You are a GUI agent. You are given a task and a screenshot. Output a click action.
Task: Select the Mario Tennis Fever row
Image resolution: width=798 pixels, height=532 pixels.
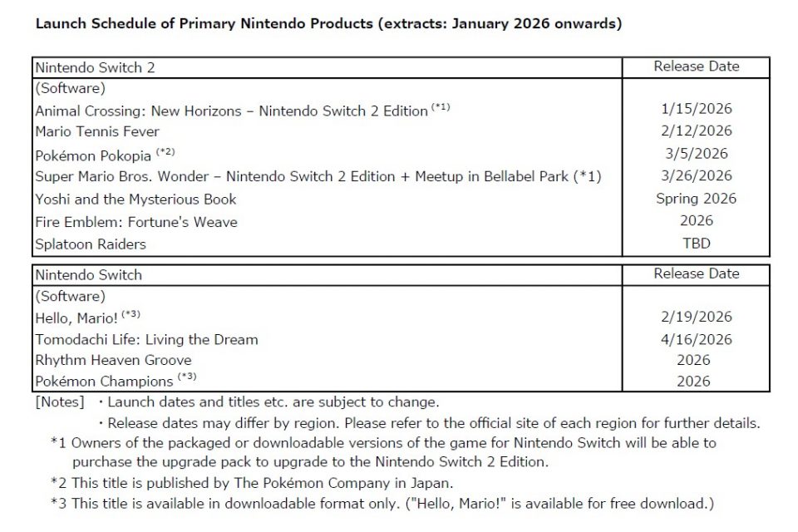click(97, 131)
